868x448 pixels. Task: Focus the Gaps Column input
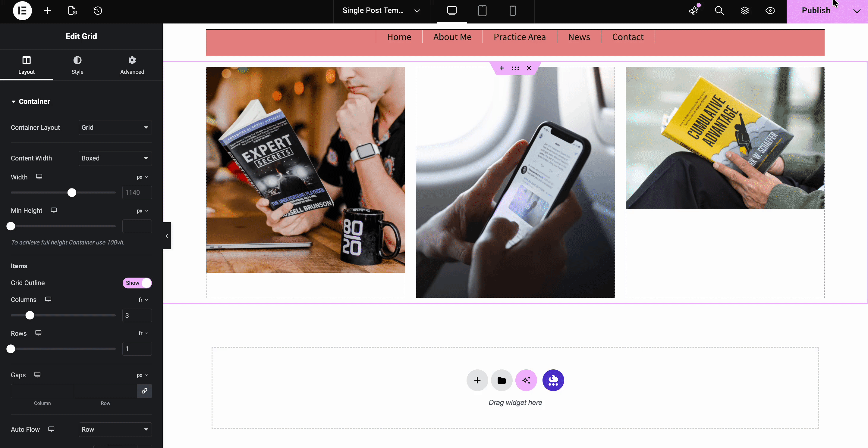(42, 391)
